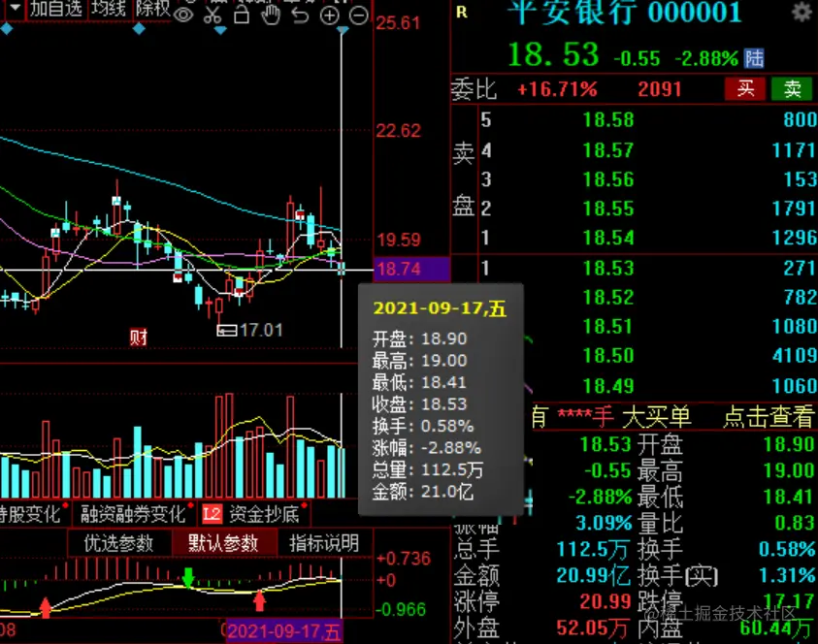Click the sell volume 1791 at level 2

pos(794,209)
